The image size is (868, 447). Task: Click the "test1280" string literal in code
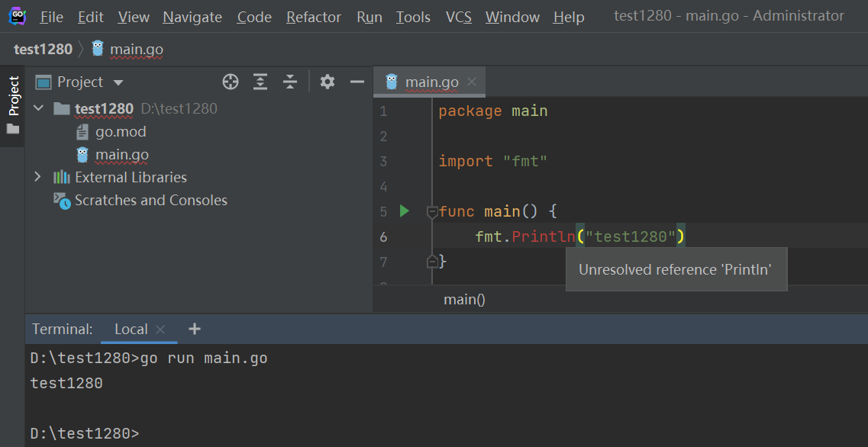click(631, 236)
